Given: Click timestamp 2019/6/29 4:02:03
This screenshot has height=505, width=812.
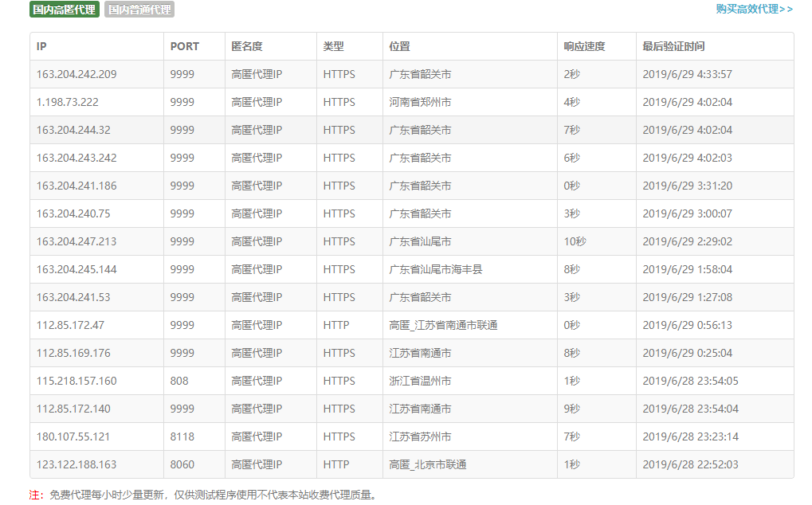Looking at the screenshot, I should point(687,159).
